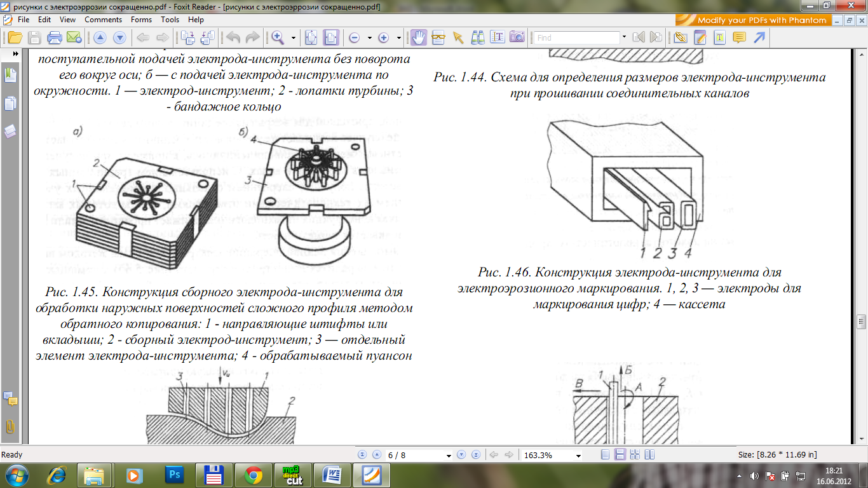Select the blue Arrow drawing tool
868x488 pixels.
coord(759,37)
